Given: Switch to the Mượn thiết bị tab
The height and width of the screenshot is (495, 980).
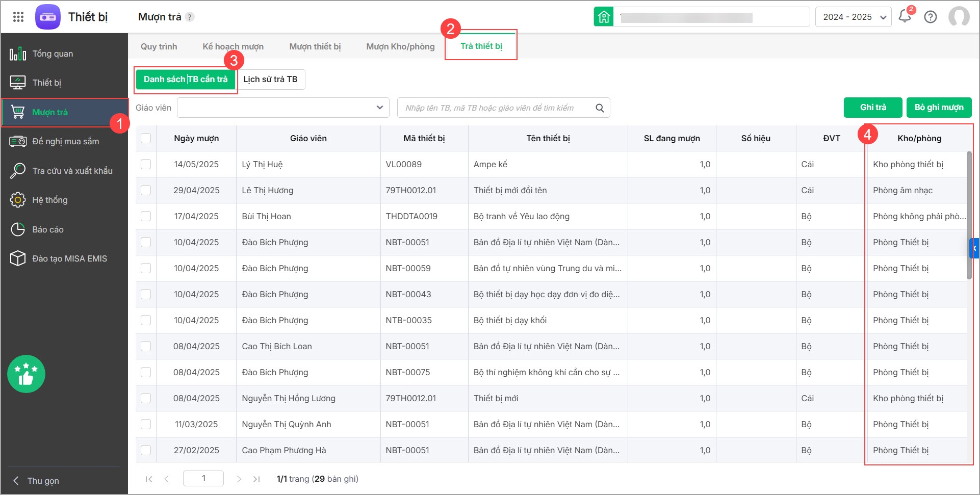Looking at the screenshot, I should coord(315,46).
